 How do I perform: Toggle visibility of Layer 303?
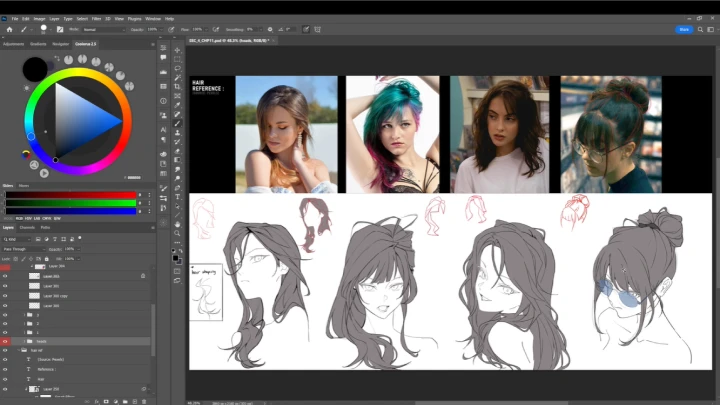click(x=5, y=276)
